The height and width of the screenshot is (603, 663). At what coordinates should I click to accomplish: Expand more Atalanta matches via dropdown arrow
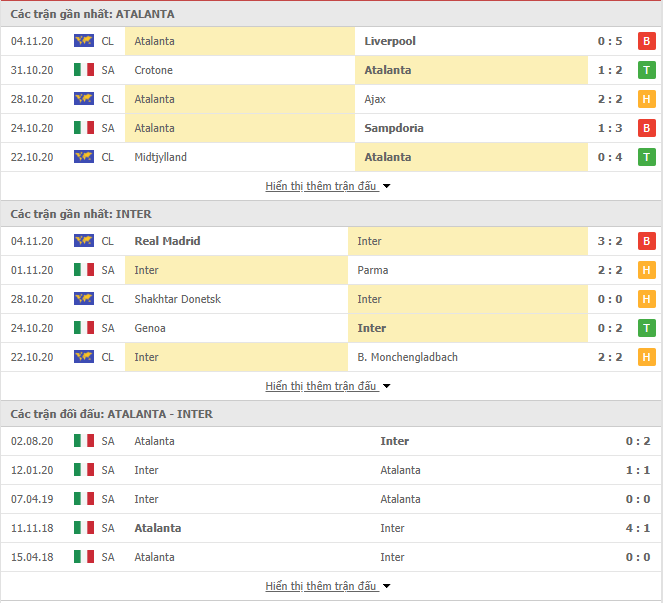coord(386,186)
